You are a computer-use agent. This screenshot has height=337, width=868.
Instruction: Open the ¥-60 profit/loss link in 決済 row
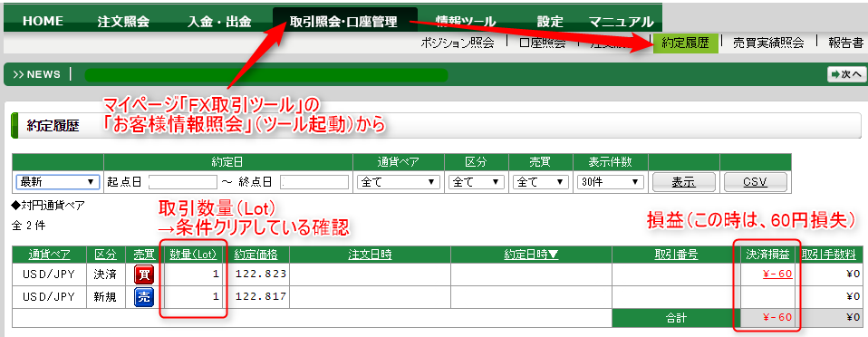[x=776, y=274]
